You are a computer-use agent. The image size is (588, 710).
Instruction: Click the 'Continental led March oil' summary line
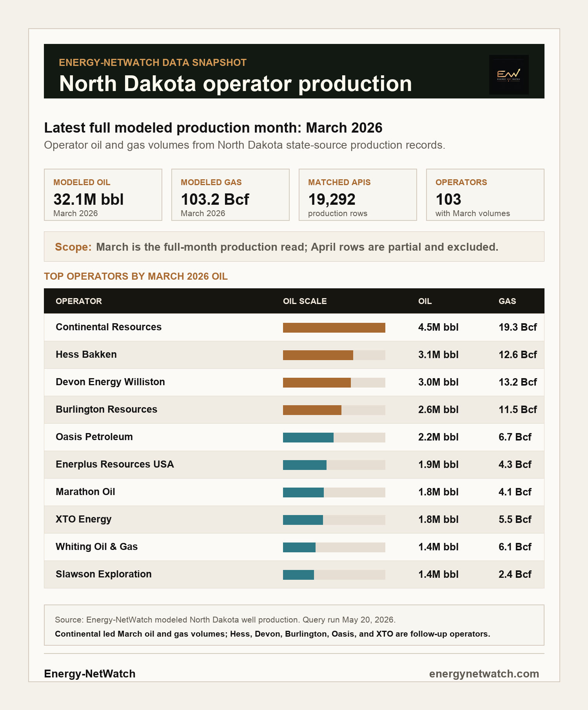tap(272, 634)
